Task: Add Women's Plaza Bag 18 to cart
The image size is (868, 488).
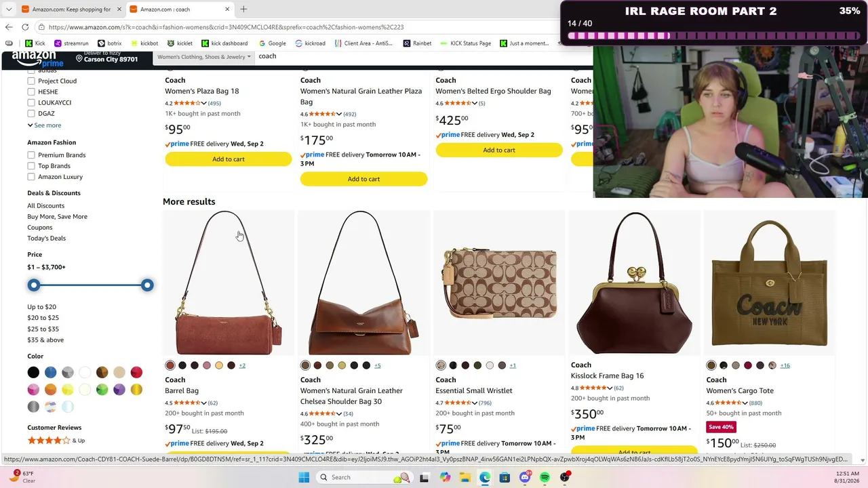Action: pos(229,159)
